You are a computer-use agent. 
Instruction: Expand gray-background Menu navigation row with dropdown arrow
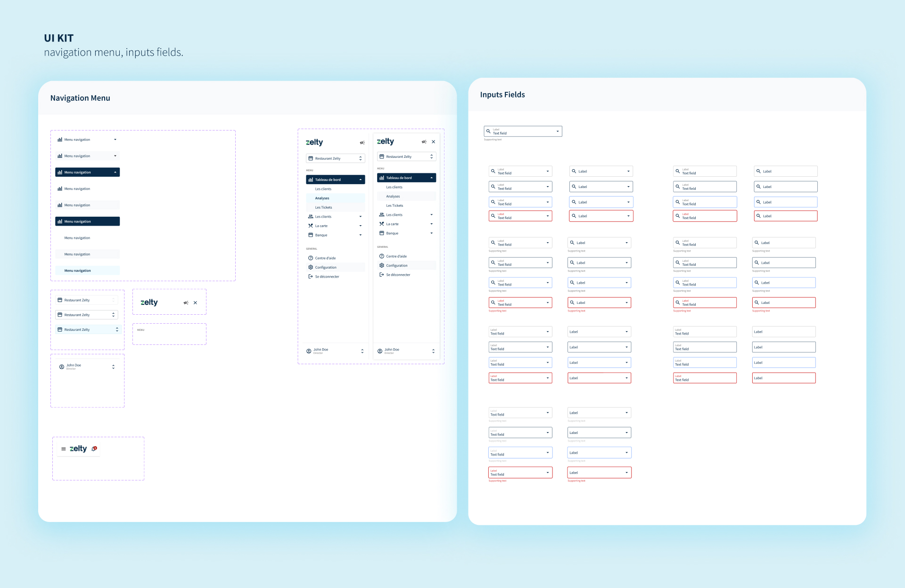(x=88, y=156)
